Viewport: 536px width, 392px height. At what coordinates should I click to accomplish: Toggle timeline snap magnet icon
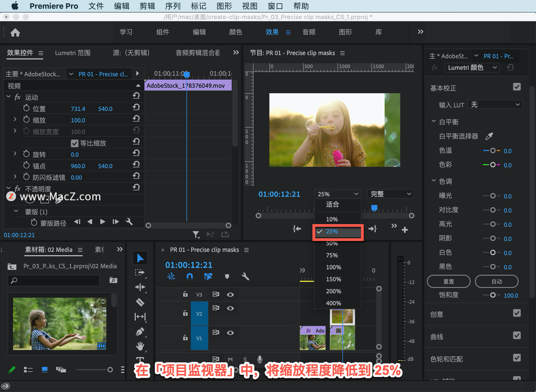coord(190,276)
